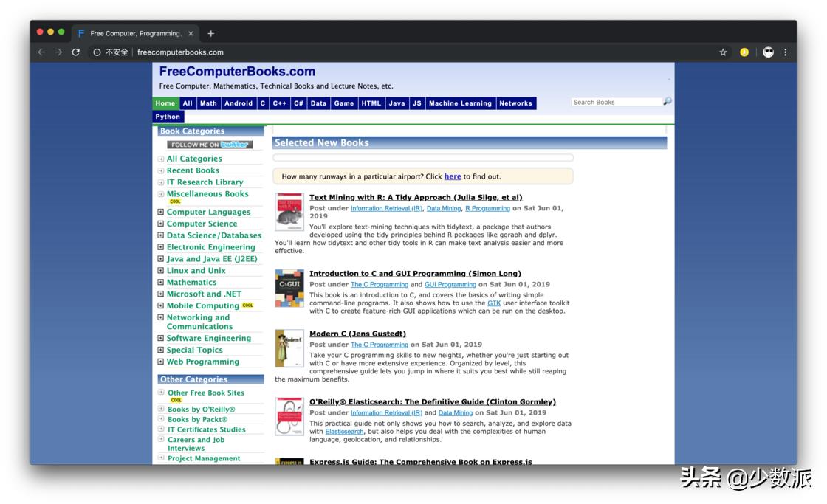Click the browser back arrow
This screenshot has width=827, height=504.
click(41, 52)
